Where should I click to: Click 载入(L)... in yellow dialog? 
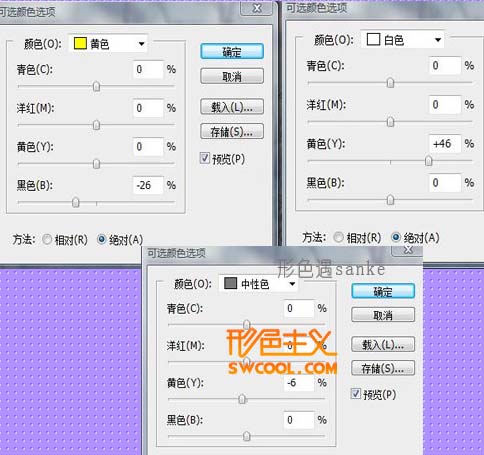[232, 107]
